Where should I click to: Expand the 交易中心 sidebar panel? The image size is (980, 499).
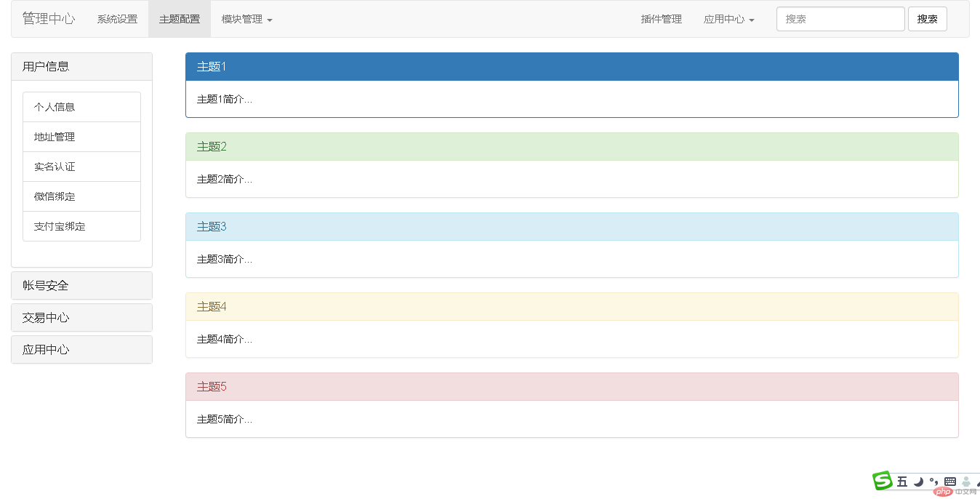81,317
